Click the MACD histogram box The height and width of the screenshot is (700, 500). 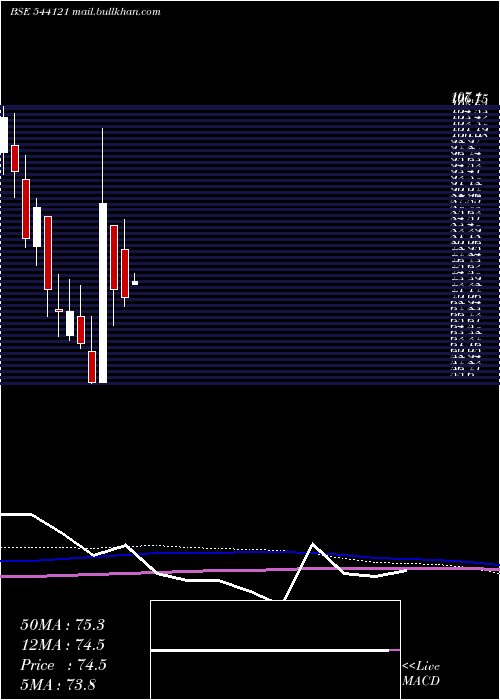[275, 650]
